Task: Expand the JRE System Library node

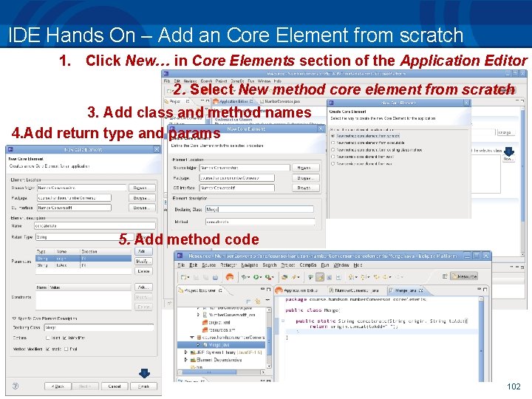Action: tap(186, 352)
